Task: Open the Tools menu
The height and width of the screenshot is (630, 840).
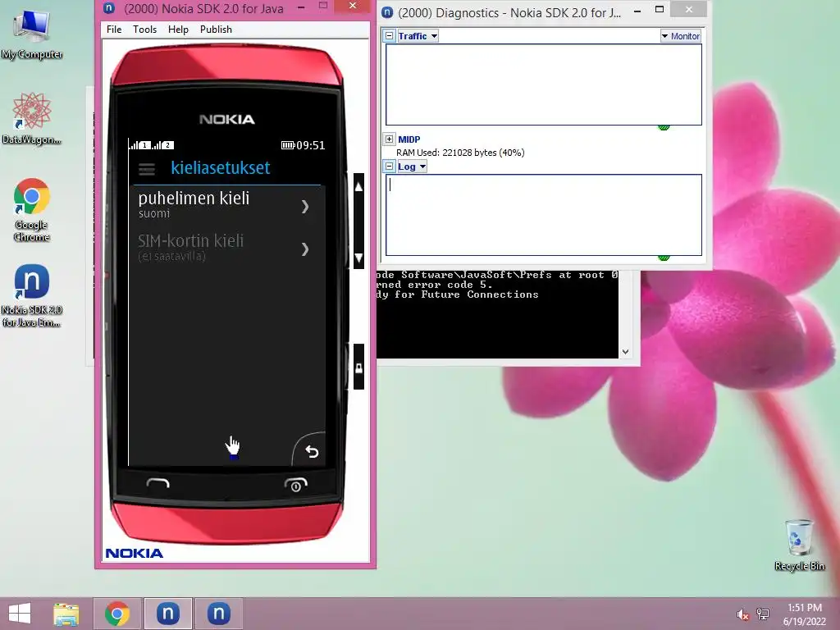Action: (144, 30)
